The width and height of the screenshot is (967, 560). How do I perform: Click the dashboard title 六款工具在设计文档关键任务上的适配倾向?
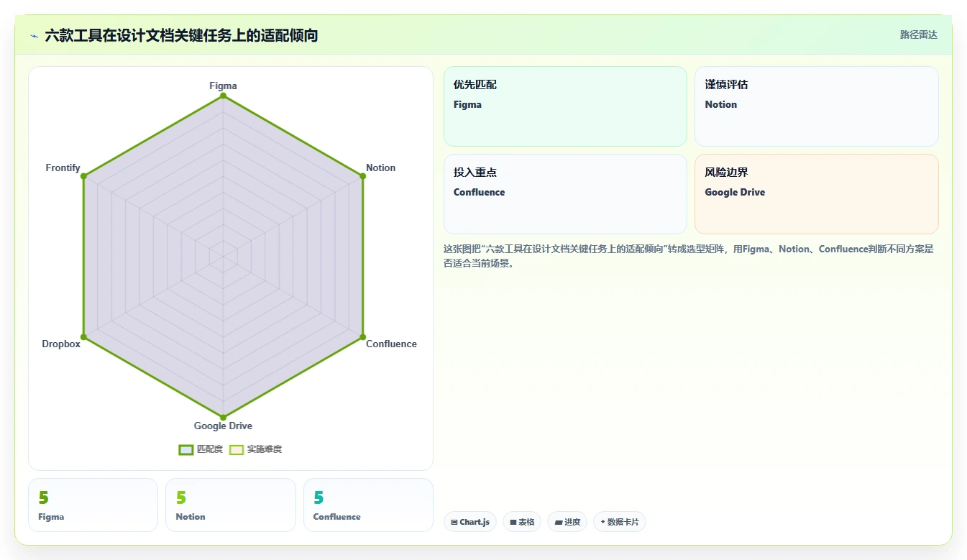click(181, 35)
